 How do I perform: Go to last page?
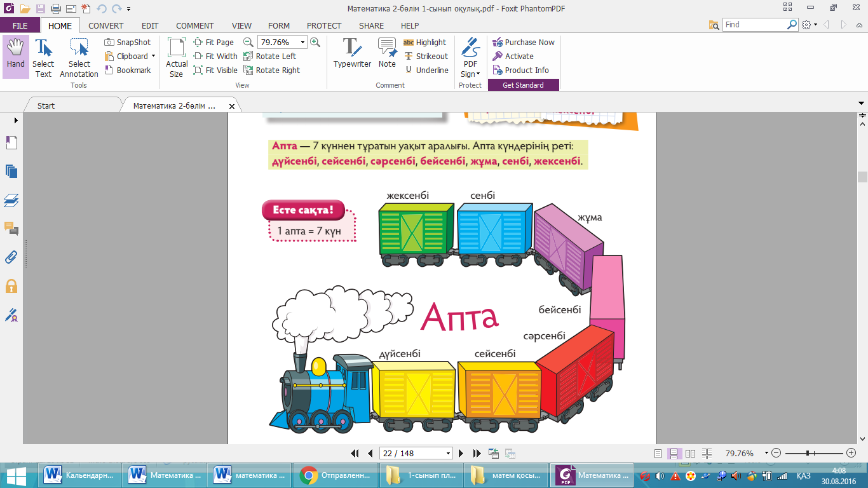point(477,453)
